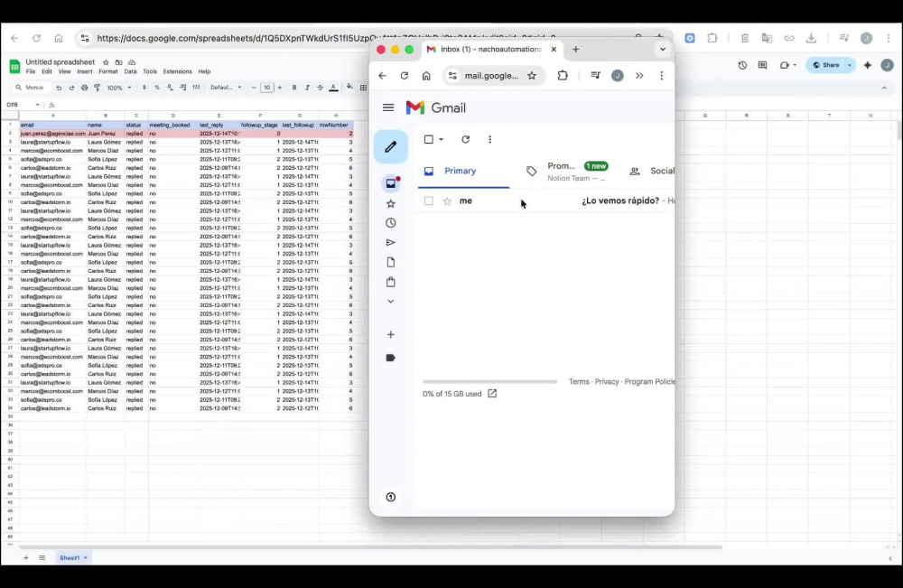Add new sheet with plus button
The height and width of the screenshot is (588, 903).
tap(26, 557)
